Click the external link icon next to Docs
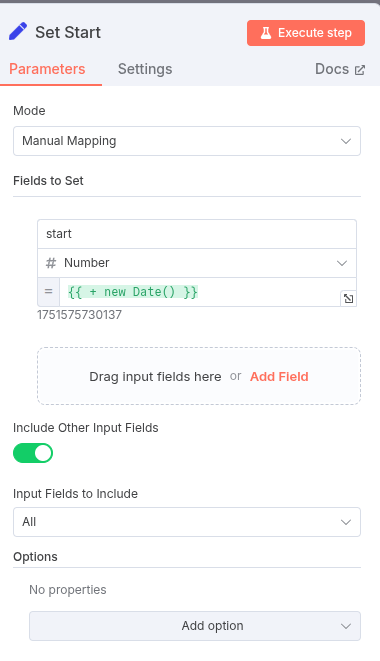The image size is (380, 661). tap(360, 70)
